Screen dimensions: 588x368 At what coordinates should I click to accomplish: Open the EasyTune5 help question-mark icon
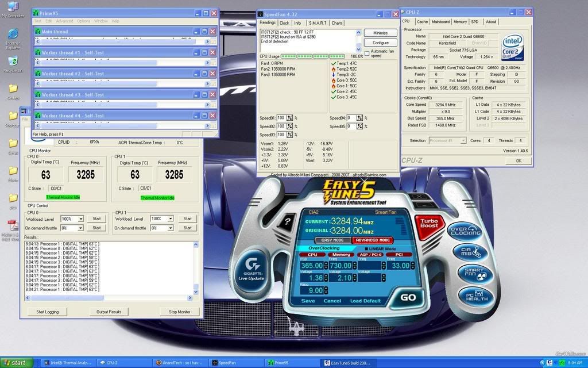(x=287, y=221)
